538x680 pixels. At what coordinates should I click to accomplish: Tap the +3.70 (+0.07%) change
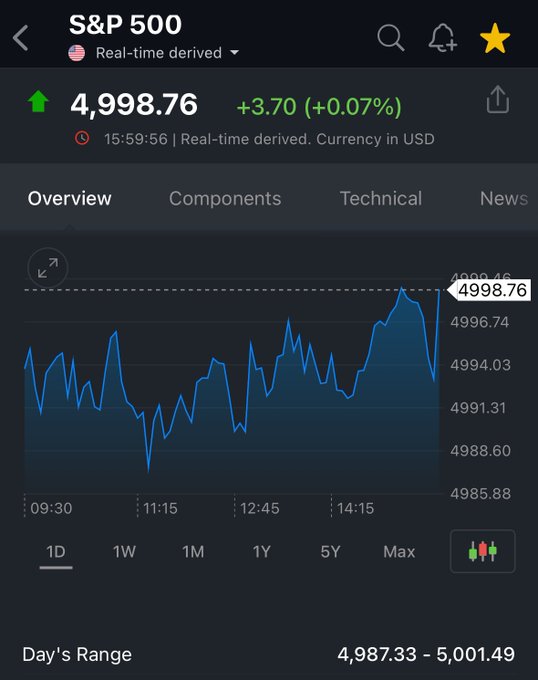[x=319, y=107]
